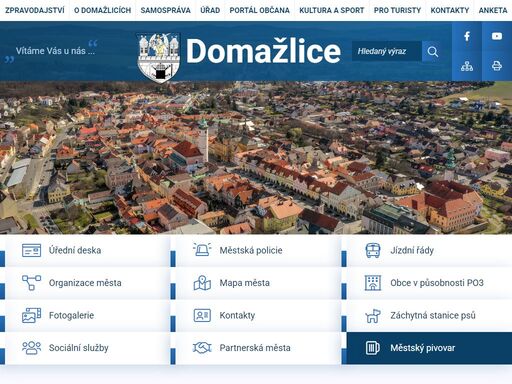Click the search magnifier button
The image size is (512, 384).
[x=432, y=51]
